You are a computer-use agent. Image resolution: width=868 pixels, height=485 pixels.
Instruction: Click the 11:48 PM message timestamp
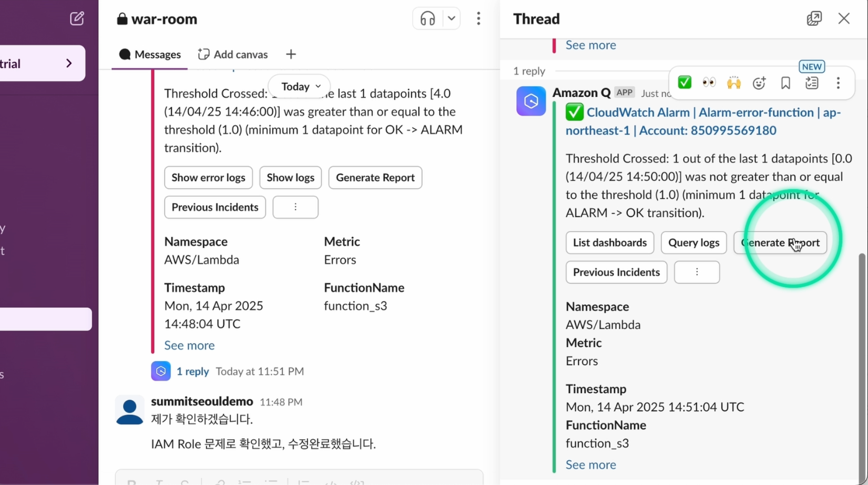[x=281, y=402]
